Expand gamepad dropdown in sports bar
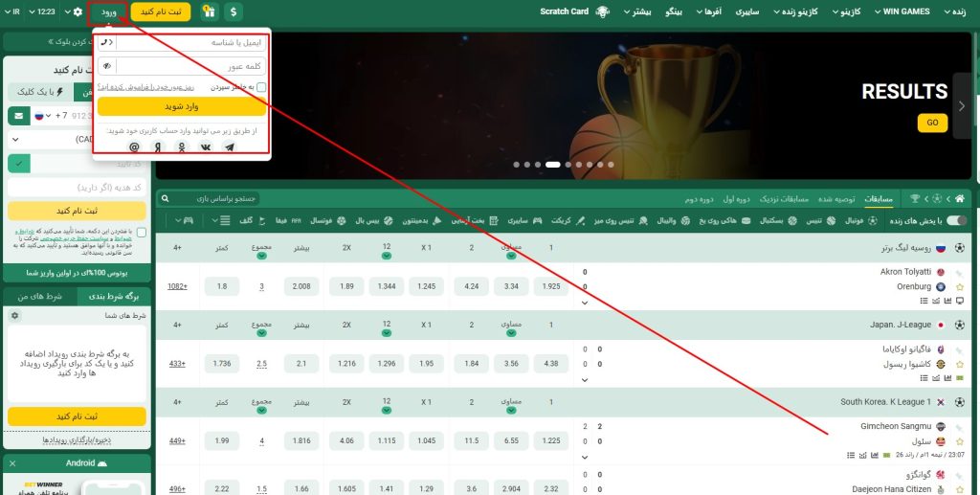 184,220
